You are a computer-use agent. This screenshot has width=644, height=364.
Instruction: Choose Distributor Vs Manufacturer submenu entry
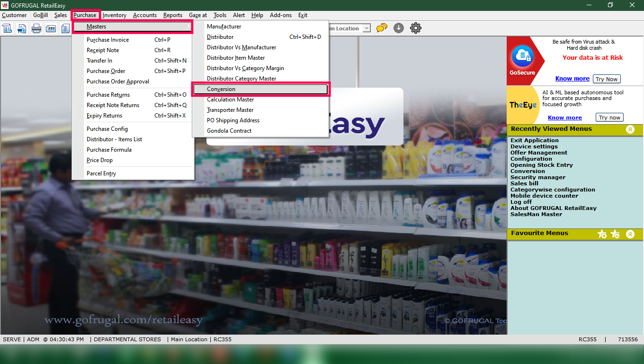tap(260, 47)
